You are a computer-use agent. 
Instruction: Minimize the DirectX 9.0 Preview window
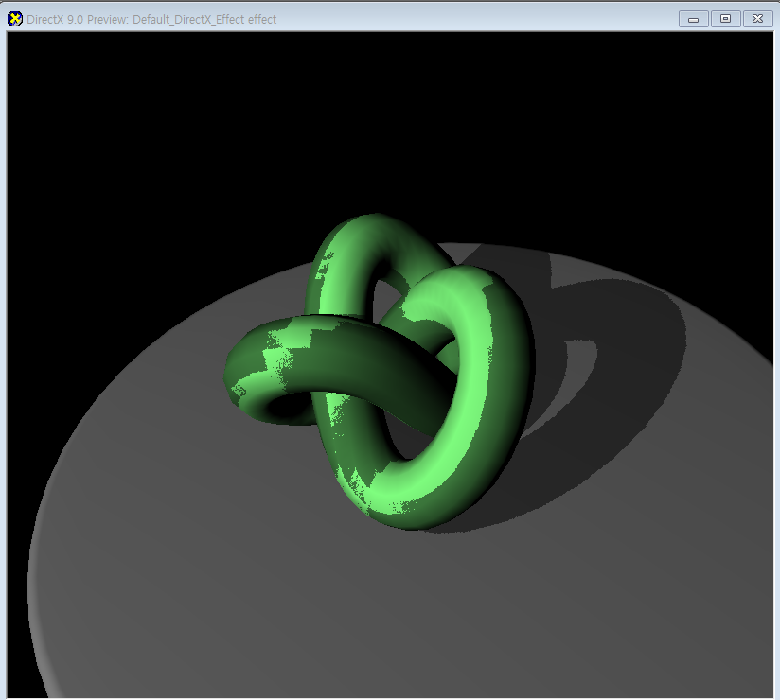[x=694, y=19]
